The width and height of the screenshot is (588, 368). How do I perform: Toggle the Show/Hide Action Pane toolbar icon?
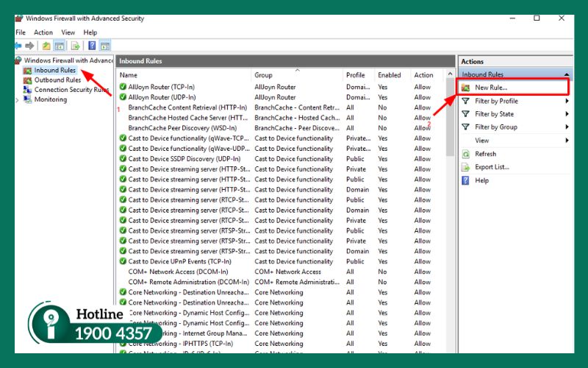click(x=105, y=46)
